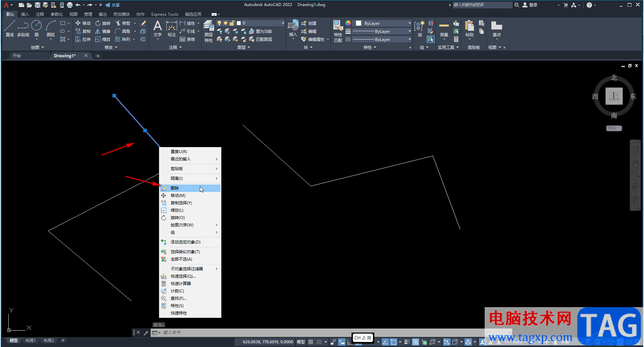Expand the 绘图 (Draw) panel
Screen dimensions: 644x347
tap(37, 47)
